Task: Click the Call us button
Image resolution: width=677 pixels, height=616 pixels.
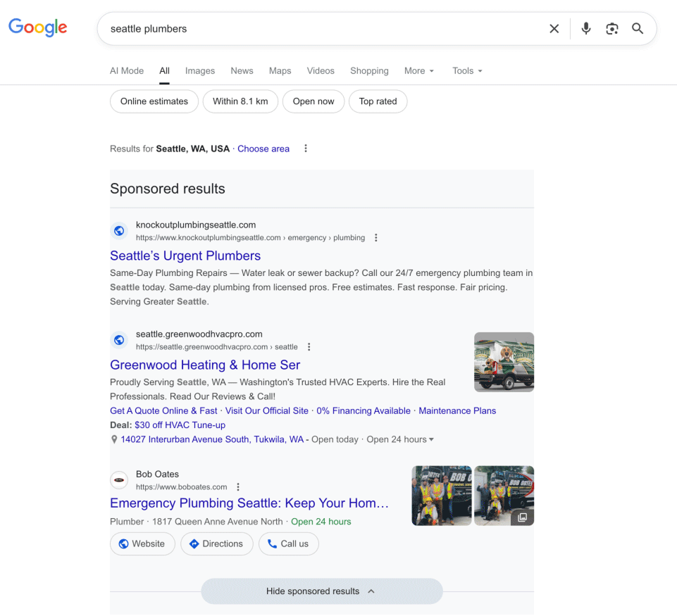Action: coord(288,544)
